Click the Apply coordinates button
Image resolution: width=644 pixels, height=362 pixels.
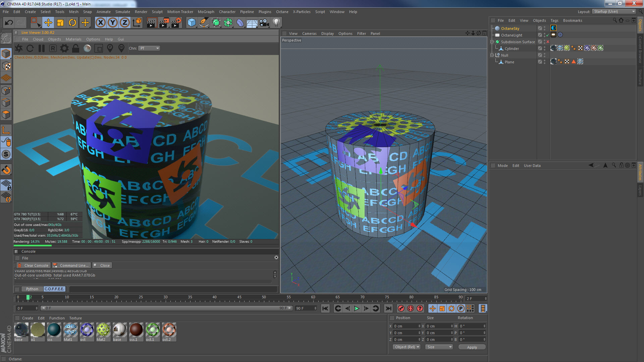472,347
